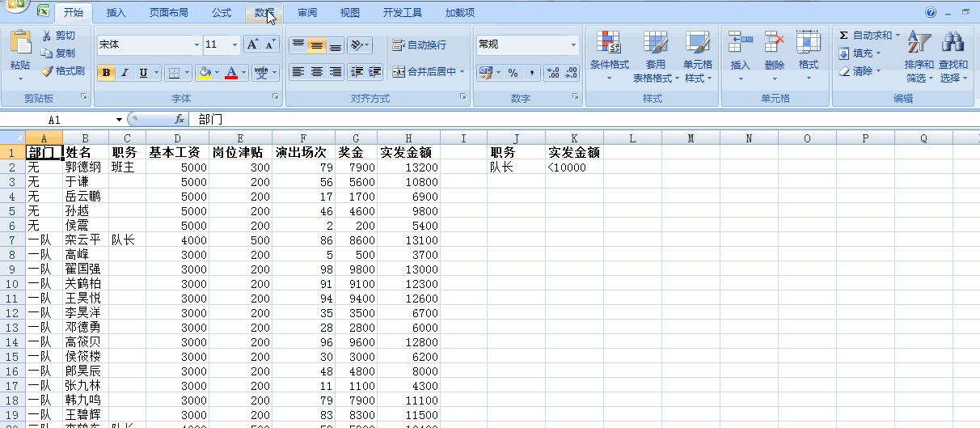Open the Alignment (对齐方式) dialog launcher

click(463, 97)
